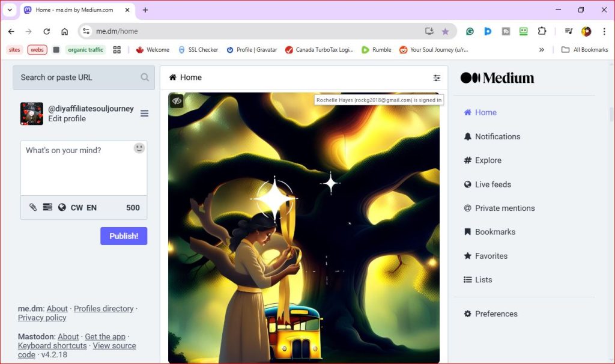Click Get the app link
The width and height of the screenshot is (615, 364).
tap(105, 336)
